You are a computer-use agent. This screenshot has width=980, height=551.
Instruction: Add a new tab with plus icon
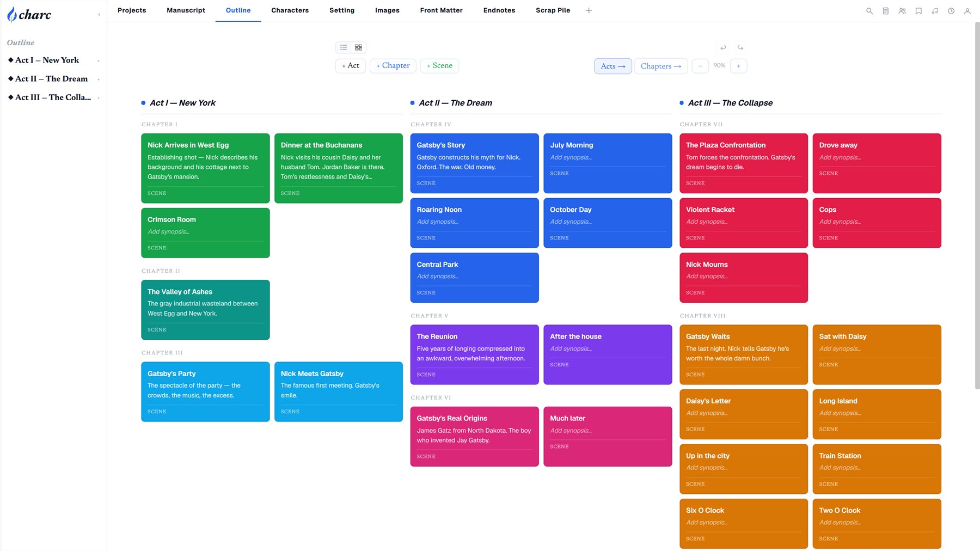pyautogui.click(x=589, y=10)
